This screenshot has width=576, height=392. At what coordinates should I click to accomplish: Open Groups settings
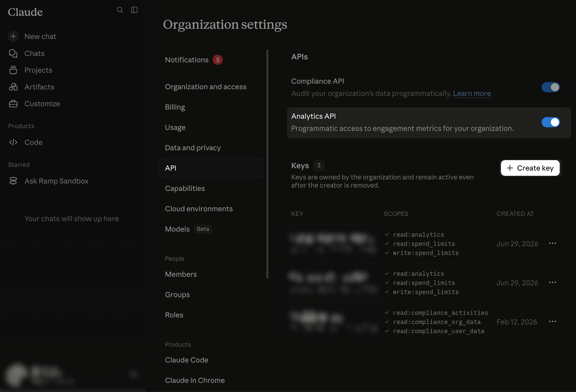211,294
